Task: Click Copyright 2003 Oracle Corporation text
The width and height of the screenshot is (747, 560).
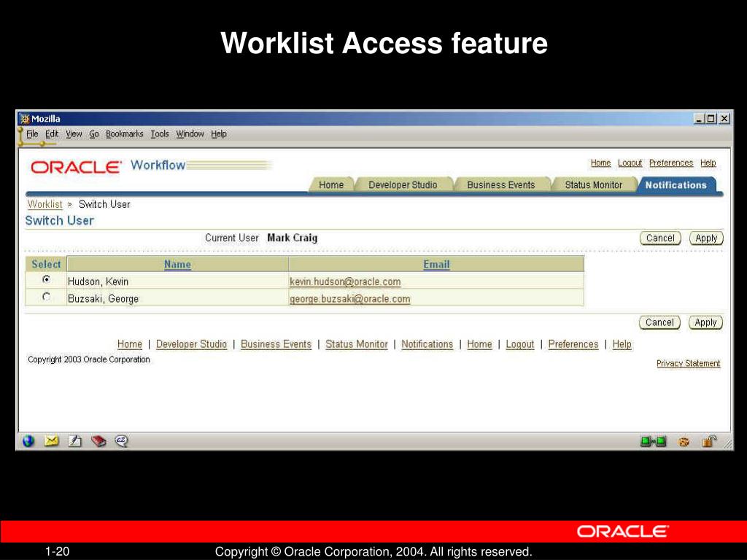Action: [88, 359]
